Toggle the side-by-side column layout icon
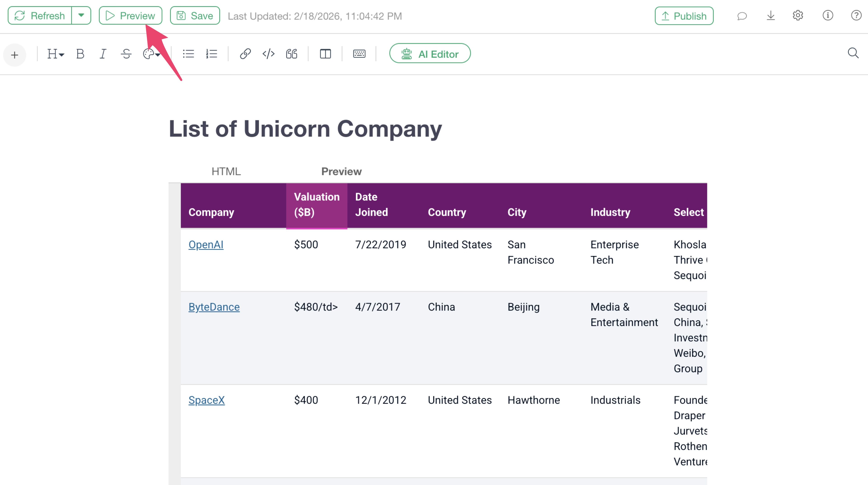Viewport: 868px width, 485px height. click(325, 54)
